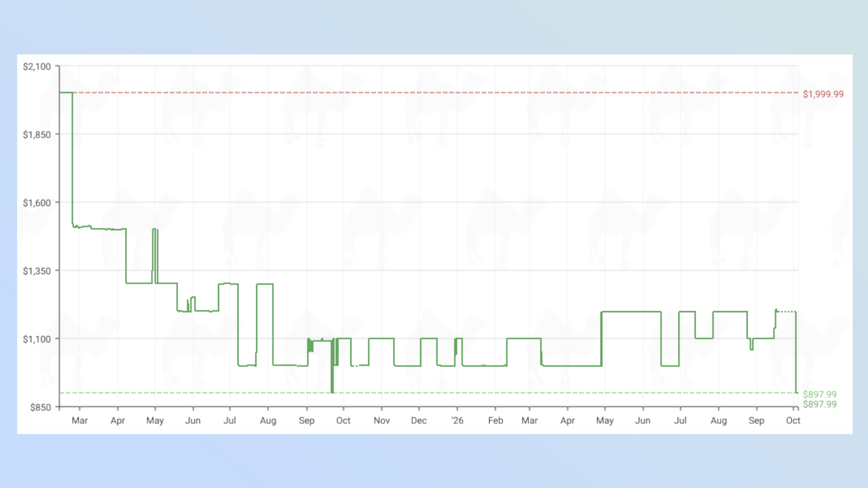Click the green dotted current-price segment near Oct
The width and height of the screenshot is (868, 488).
point(786,311)
